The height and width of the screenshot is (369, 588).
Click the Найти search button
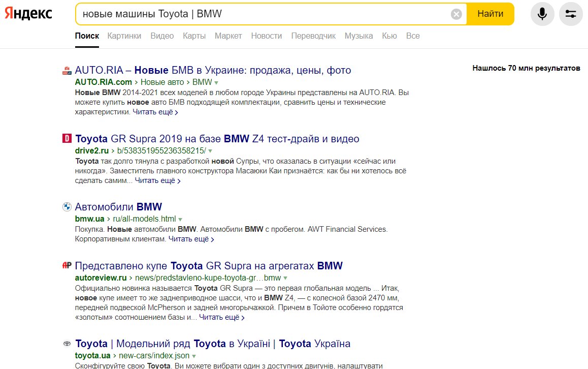point(490,14)
